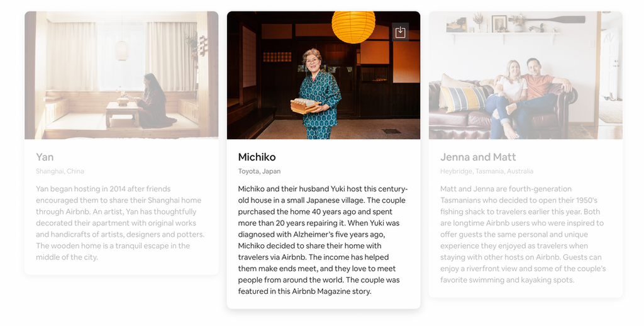This screenshot has width=644, height=326.
Task: Click the wooden oar above the couch
Action: tap(547, 20)
